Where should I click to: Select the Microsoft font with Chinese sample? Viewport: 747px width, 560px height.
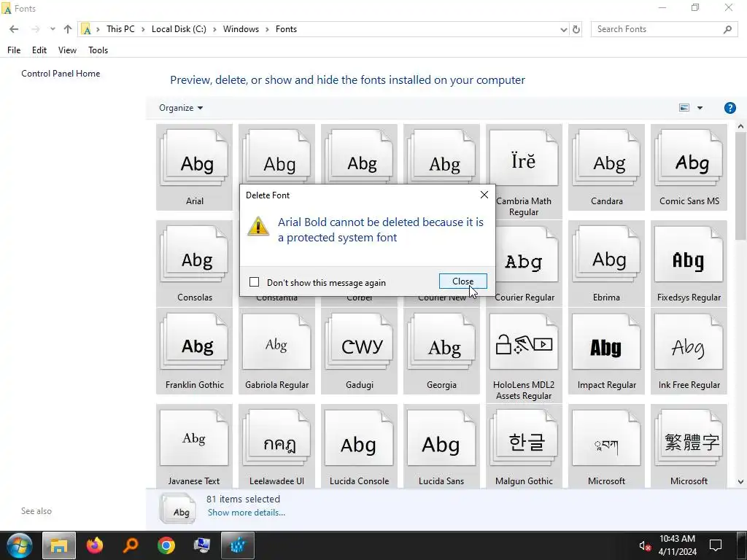689,446
